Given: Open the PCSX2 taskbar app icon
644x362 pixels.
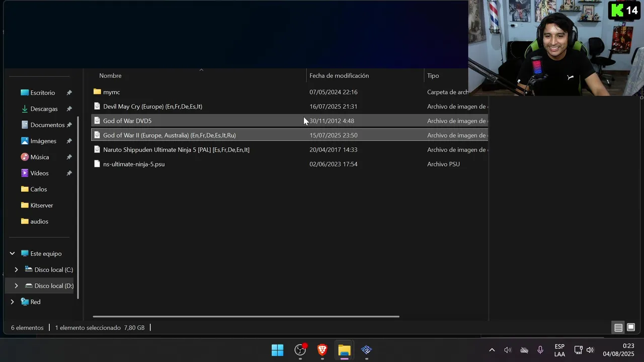Looking at the screenshot, I should (366, 350).
